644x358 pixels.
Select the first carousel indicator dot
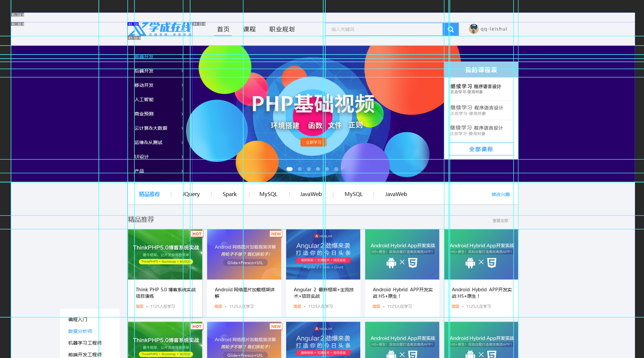(290, 169)
